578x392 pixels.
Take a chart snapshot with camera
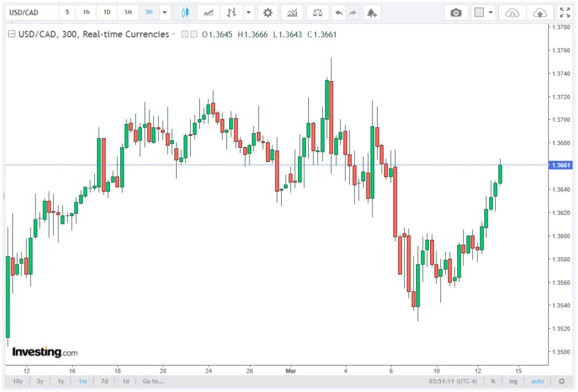tap(456, 12)
